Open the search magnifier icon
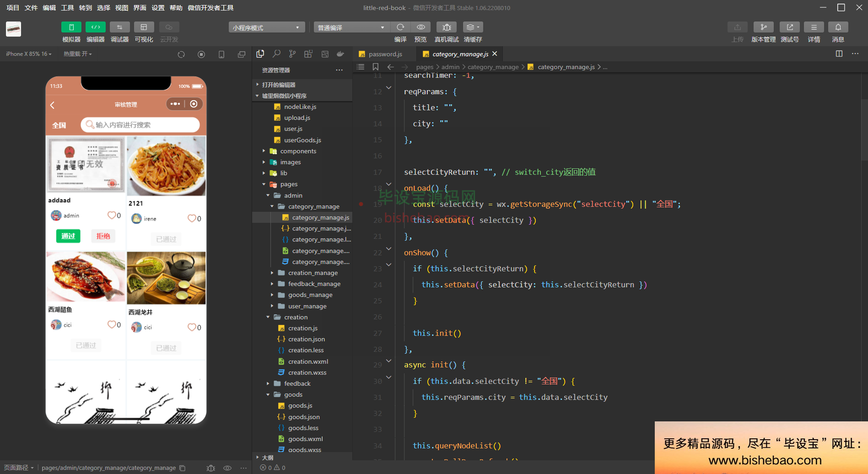868x474 pixels. pyautogui.click(x=276, y=54)
